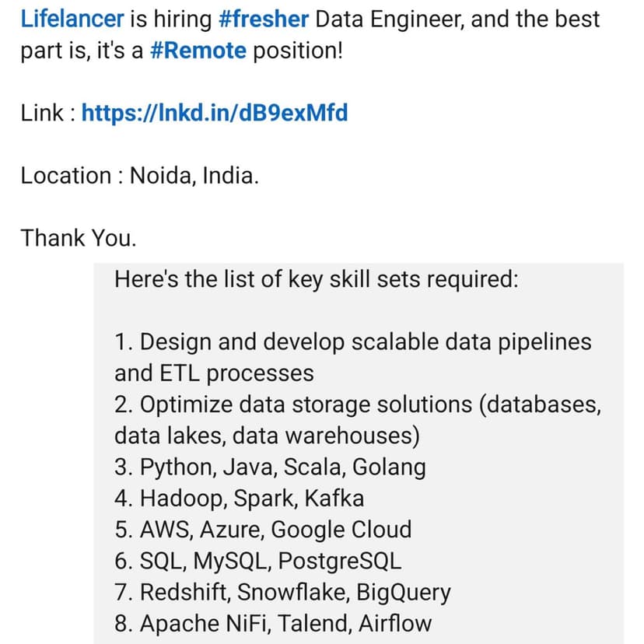Click the 'Thank You.' text
Viewport: 644px width, 644px height.
pyautogui.click(x=79, y=237)
